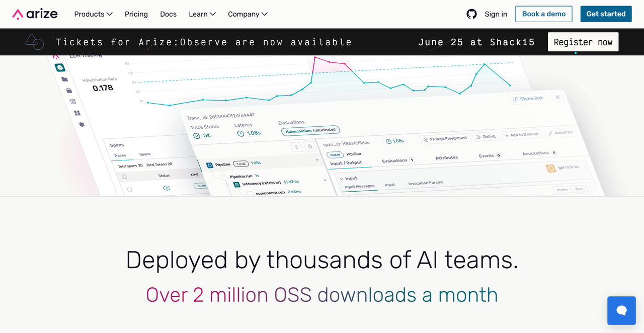The image size is (644, 333).
Task: Open the Learn dropdown menu
Action: point(202,14)
